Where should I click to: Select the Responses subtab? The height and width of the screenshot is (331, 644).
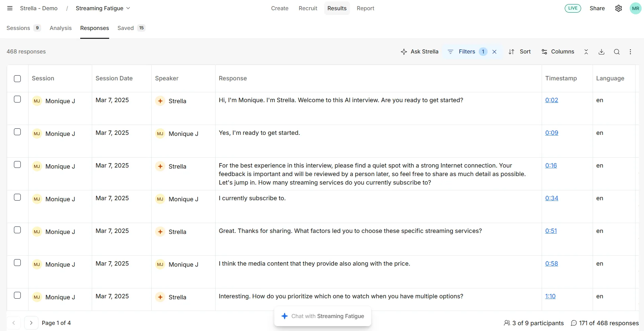(x=95, y=28)
